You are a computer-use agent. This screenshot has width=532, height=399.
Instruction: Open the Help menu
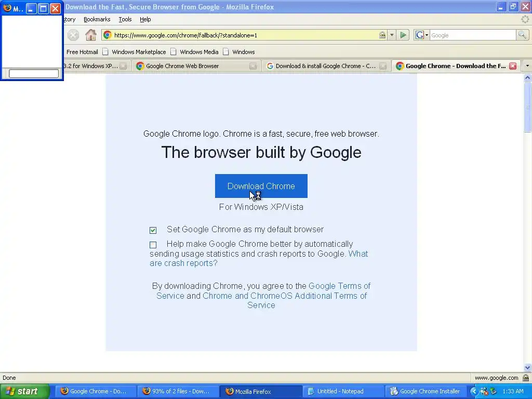click(x=145, y=19)
